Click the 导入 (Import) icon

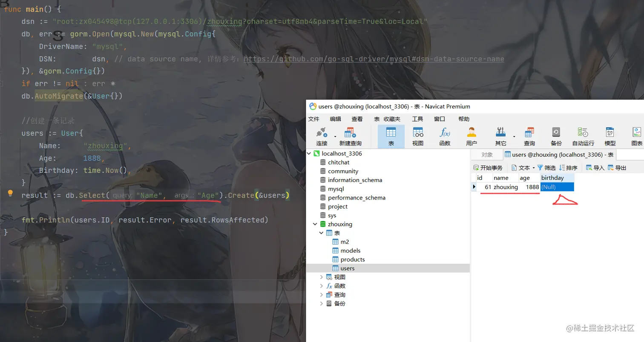pyautogui.click(x=589, y=168)
